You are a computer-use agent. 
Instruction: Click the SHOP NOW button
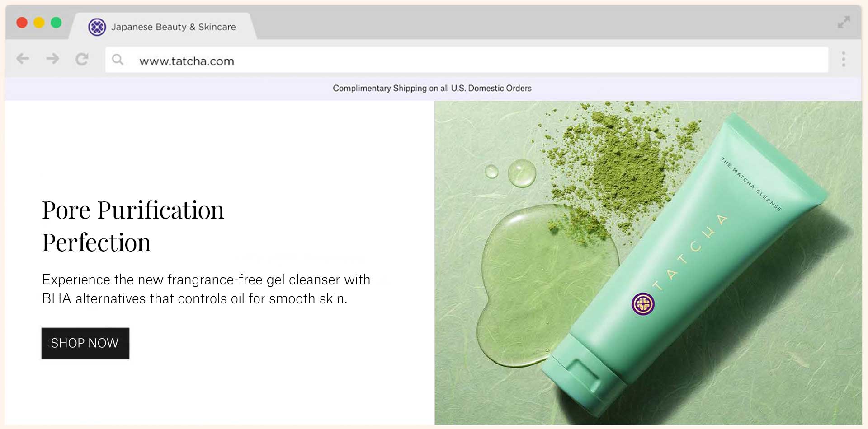coord(85,343)
